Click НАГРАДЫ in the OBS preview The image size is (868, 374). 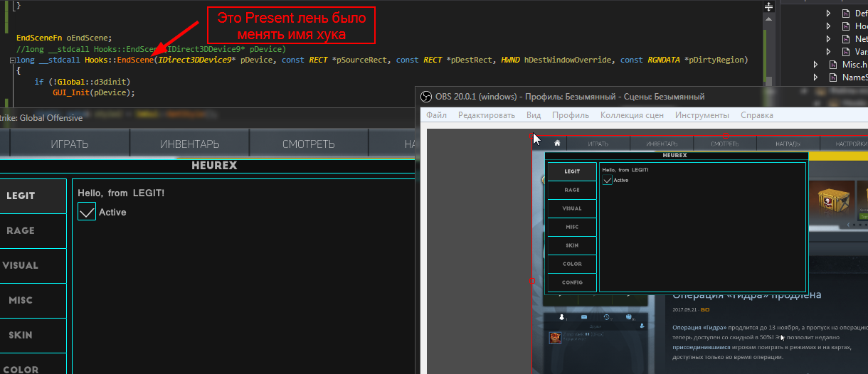(x=788, y=144)
